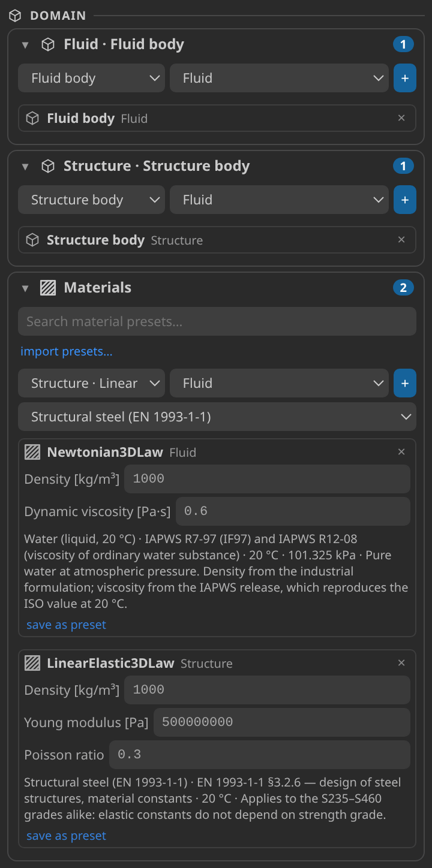The image size is (432, 868).
Task: Select the Fluid body list row
Action: (217, 119)
